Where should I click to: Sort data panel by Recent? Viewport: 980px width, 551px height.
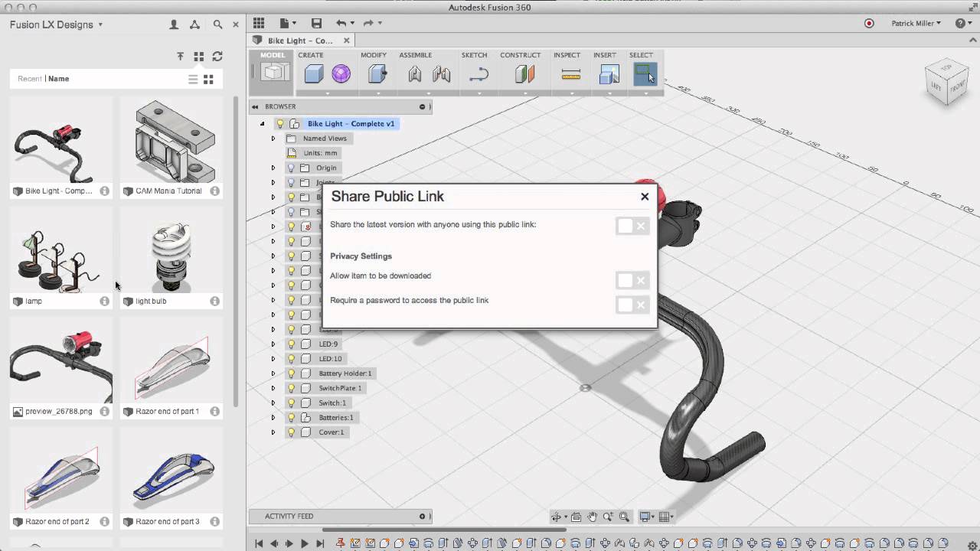coord(30,79)
